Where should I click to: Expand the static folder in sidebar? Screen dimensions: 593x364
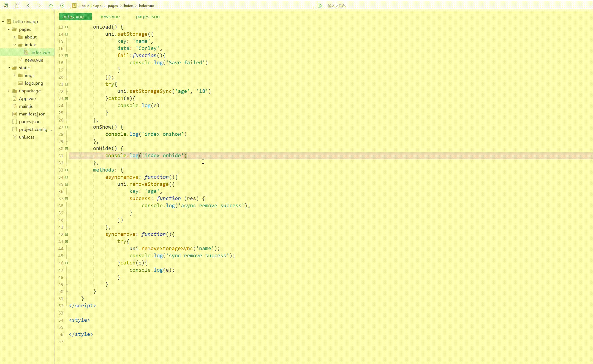(x=9, y=68)
